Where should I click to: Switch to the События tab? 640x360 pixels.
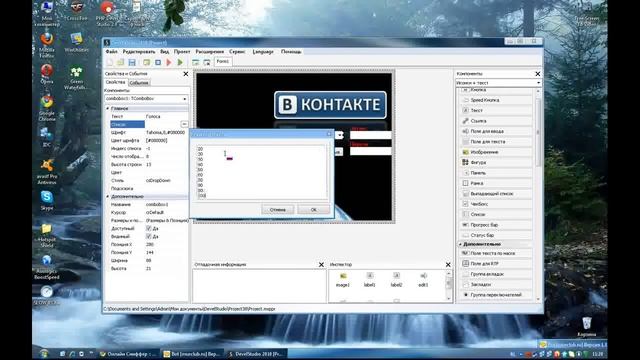pyautogui.click(x=139, y=83)
